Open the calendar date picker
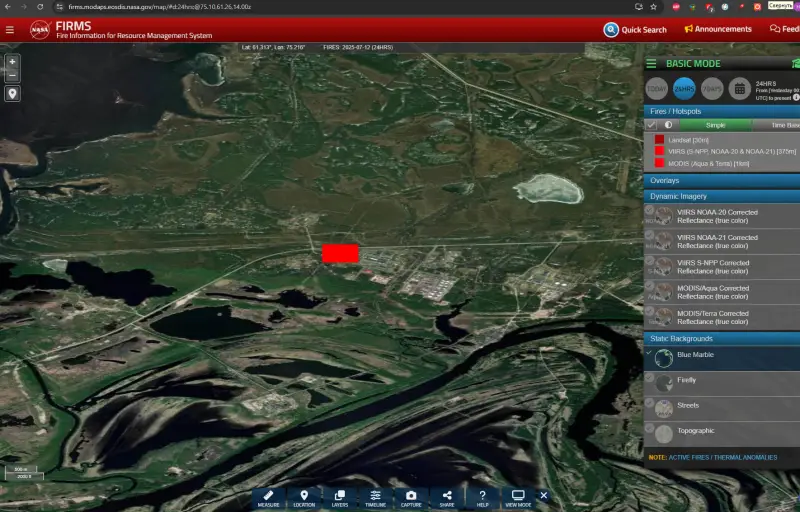Screen dimensions: 800x512 pyautogui.click(x=739, y=89)
